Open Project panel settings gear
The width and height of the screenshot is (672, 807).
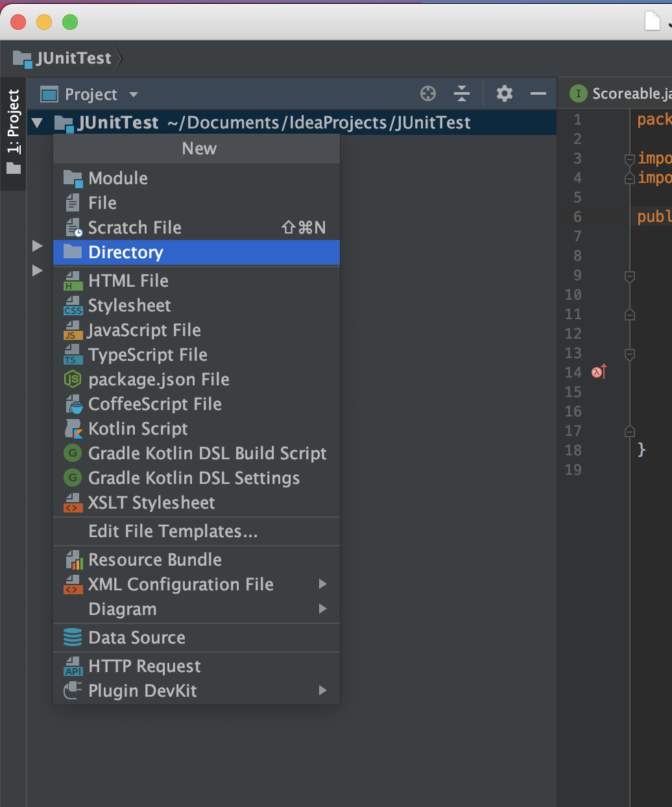point(505,93)
